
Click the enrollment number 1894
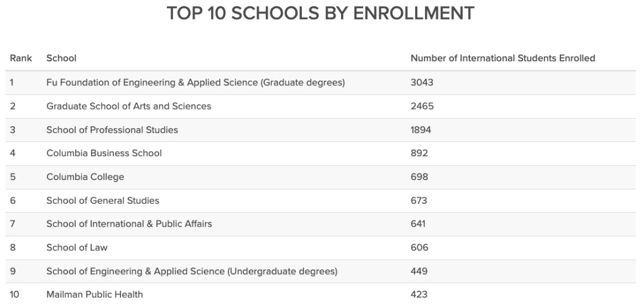(x=421, y=130)
